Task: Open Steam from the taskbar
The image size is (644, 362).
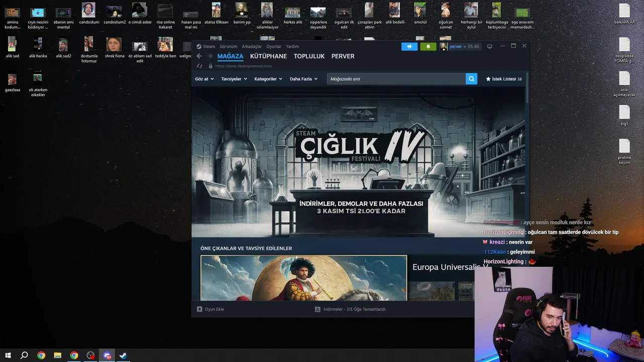Action: pos(123,355)
